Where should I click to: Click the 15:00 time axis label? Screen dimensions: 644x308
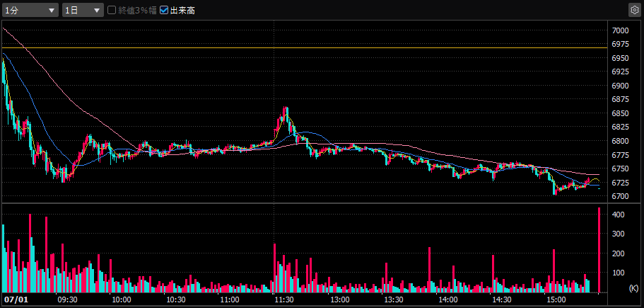(x=557, y=300)
